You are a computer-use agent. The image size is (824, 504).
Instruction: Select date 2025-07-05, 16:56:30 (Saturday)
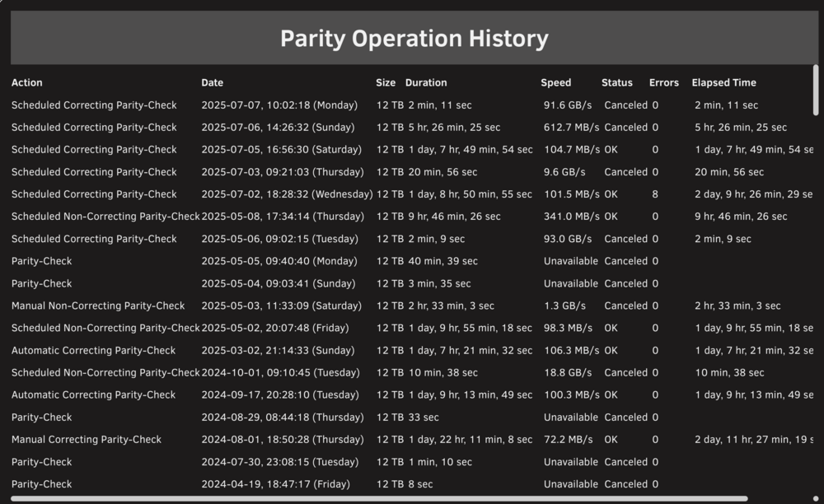tap(282, 150)
